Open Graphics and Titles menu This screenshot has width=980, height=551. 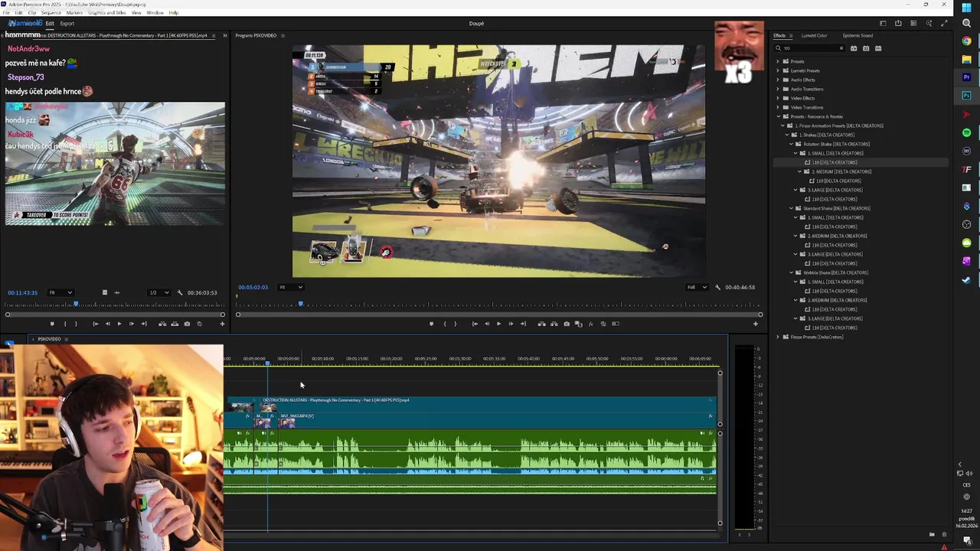[107, 13]
